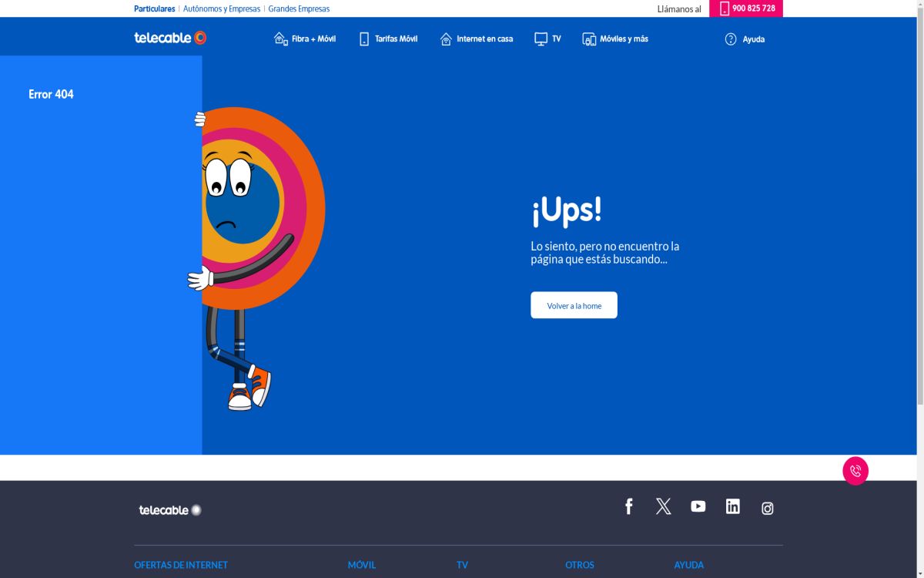This screenshot has width=924, height=578.
Task: Switch to the Particulares tab
Action: click(x=154, y=9)
